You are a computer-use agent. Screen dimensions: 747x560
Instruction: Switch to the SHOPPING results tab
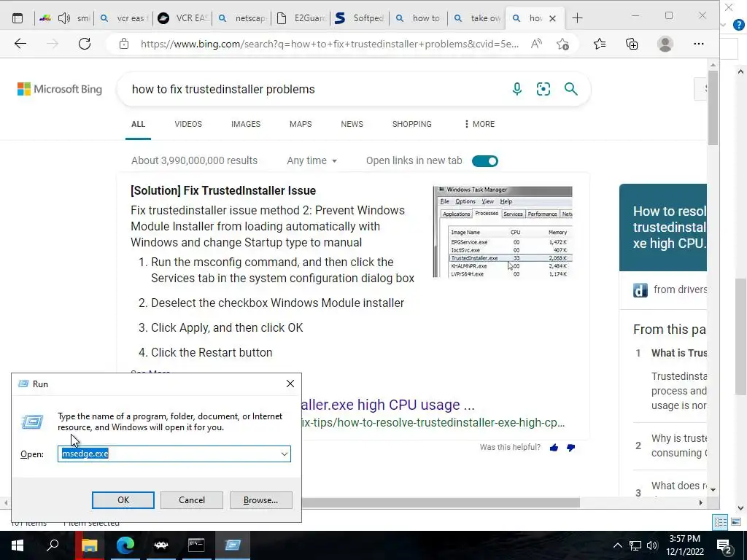[412, 124]
